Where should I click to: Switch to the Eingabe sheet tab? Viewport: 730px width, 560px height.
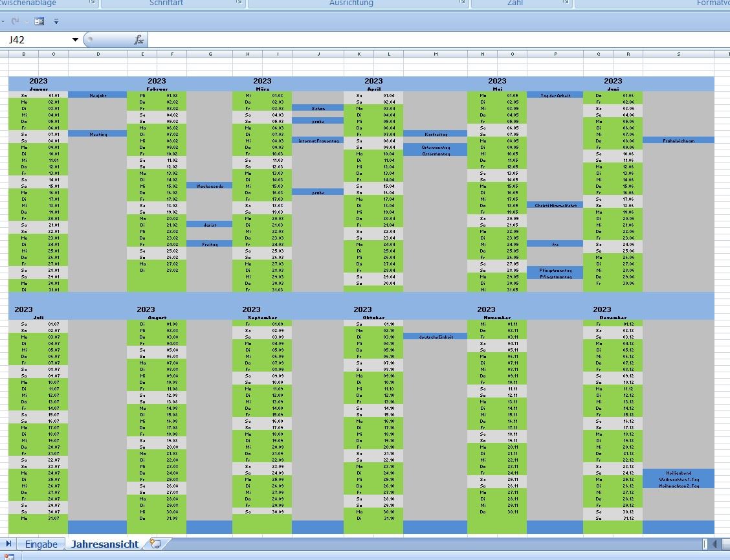point(41,544)
